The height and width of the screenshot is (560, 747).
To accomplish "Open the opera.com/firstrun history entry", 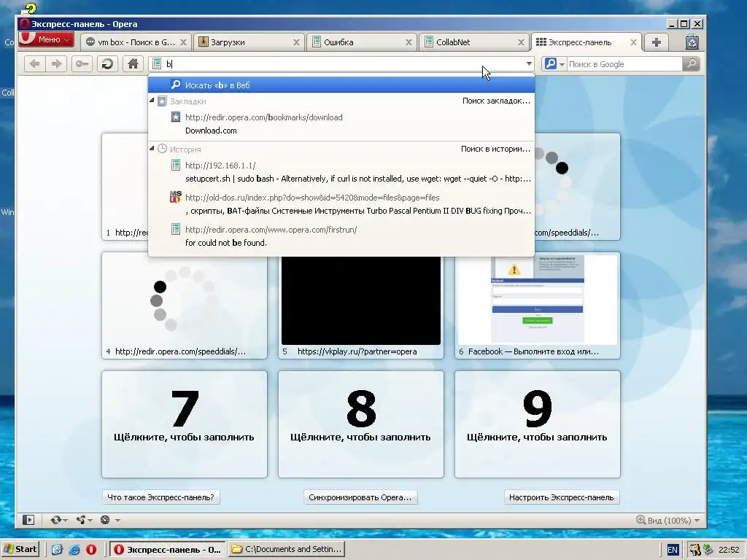I will click(341, 236).
